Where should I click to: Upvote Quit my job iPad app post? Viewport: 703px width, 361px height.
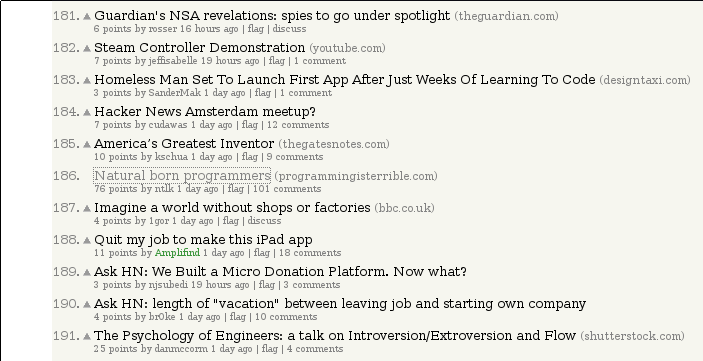click(87, 240)
